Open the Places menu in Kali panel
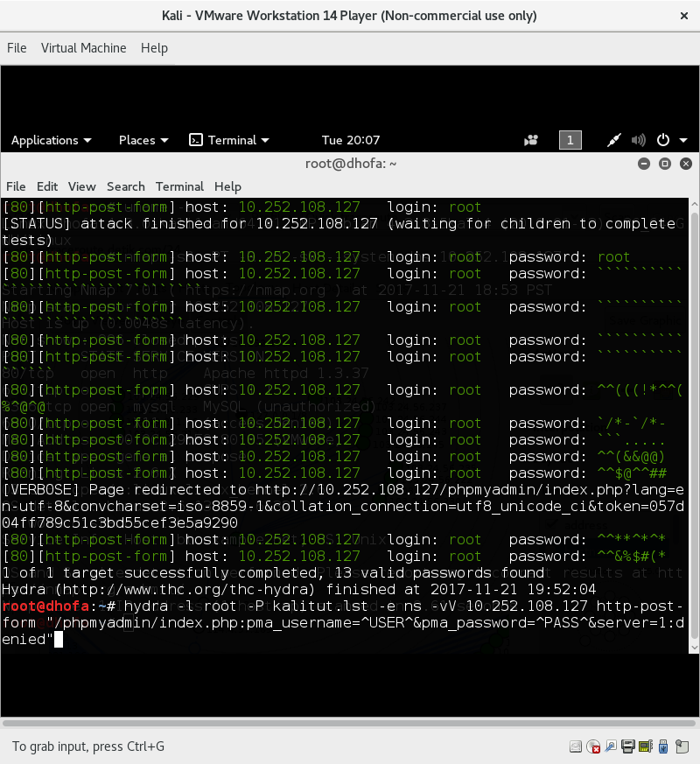Screen dimensions: 700x764 pos(143,140)
